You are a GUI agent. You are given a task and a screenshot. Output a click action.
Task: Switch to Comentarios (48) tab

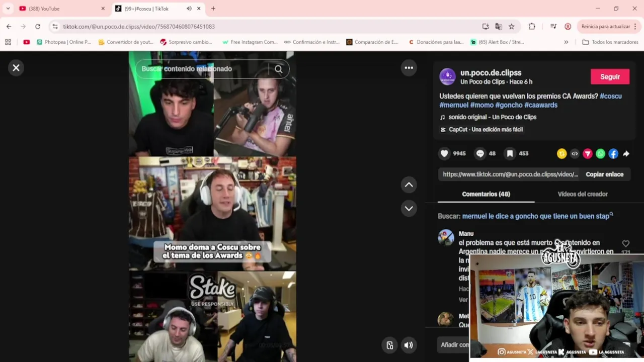[486, 194]
